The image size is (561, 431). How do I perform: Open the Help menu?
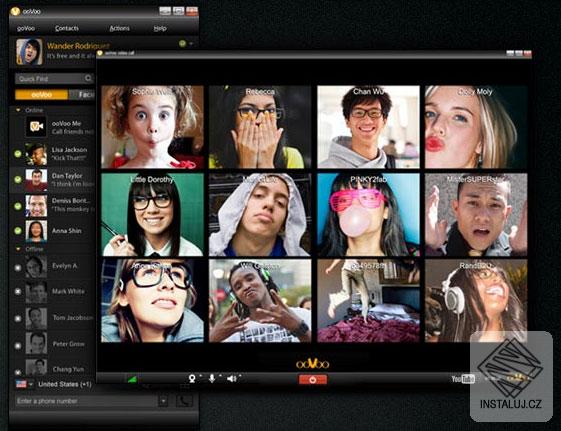(160, 28)
